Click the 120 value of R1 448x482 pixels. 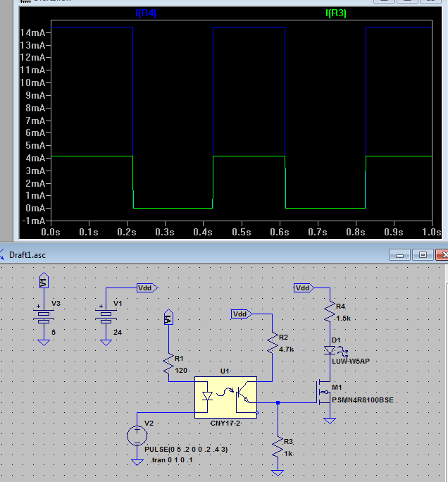point(181,371)
